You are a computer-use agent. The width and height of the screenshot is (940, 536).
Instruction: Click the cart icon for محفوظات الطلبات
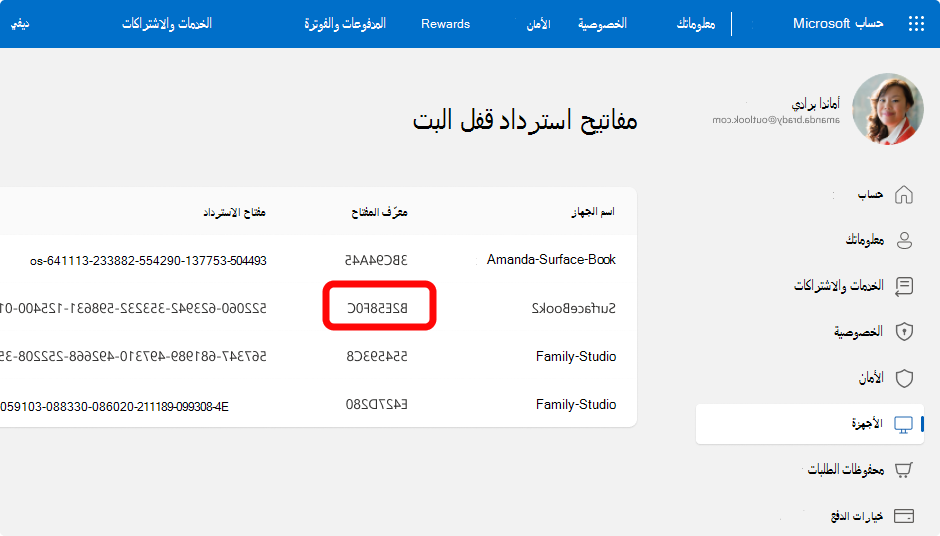click(x=903, y=469)
